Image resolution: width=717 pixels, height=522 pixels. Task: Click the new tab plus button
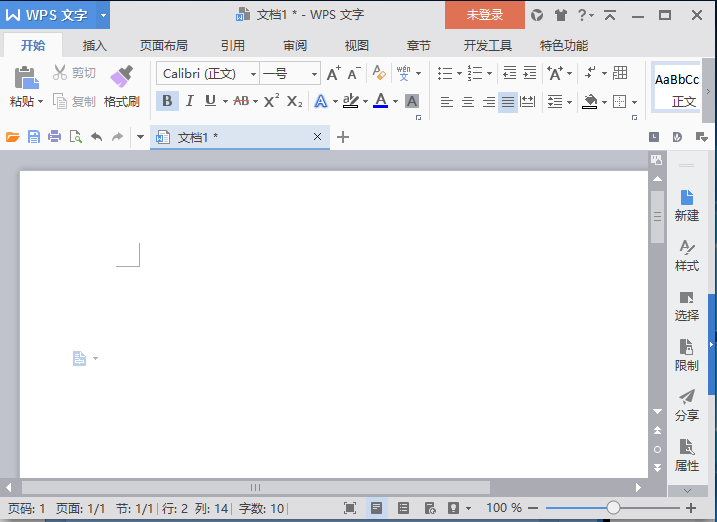(343, 137)
